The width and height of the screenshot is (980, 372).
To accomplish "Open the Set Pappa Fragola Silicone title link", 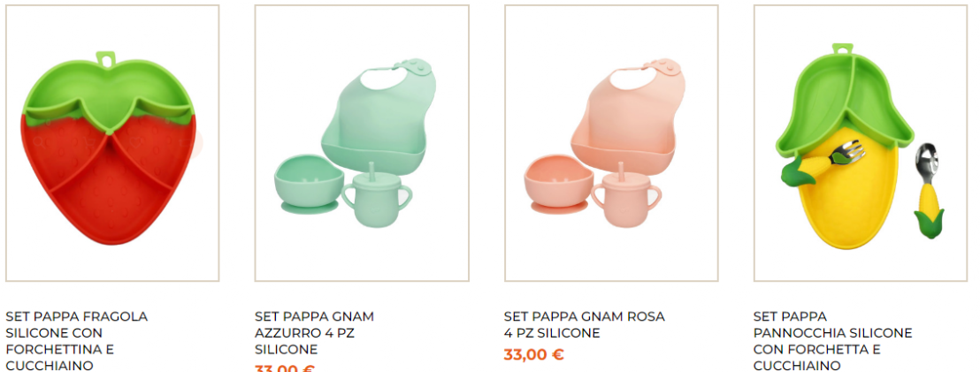I will 77,341.
